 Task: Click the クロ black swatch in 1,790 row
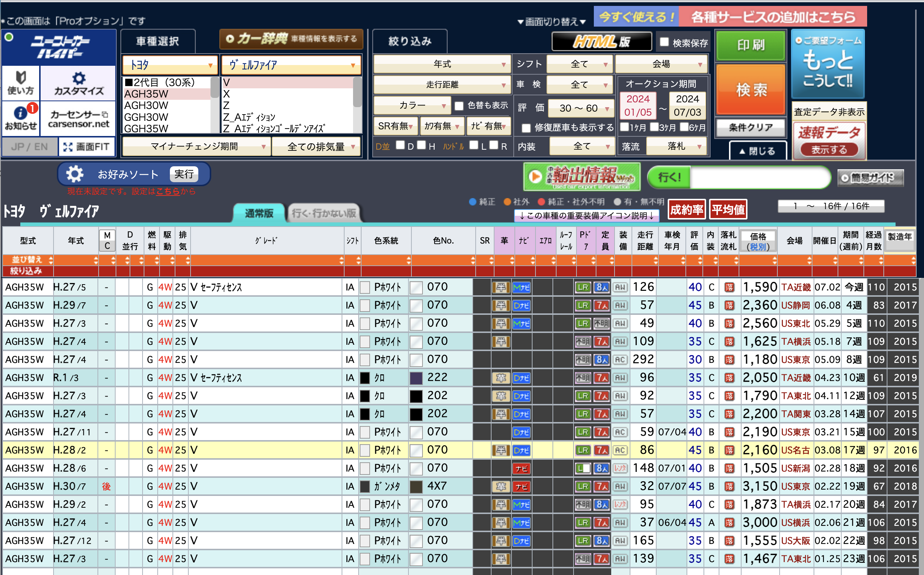[365, 396]
